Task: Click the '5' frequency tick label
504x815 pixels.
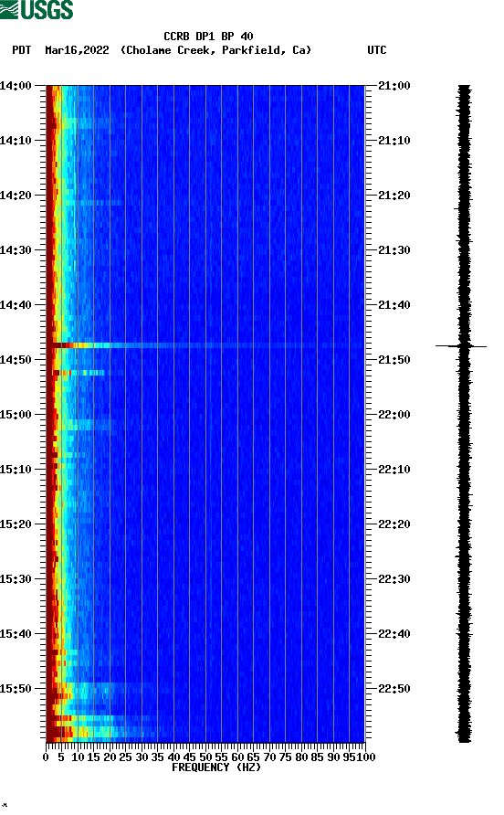Action: [x=61, y=757]
